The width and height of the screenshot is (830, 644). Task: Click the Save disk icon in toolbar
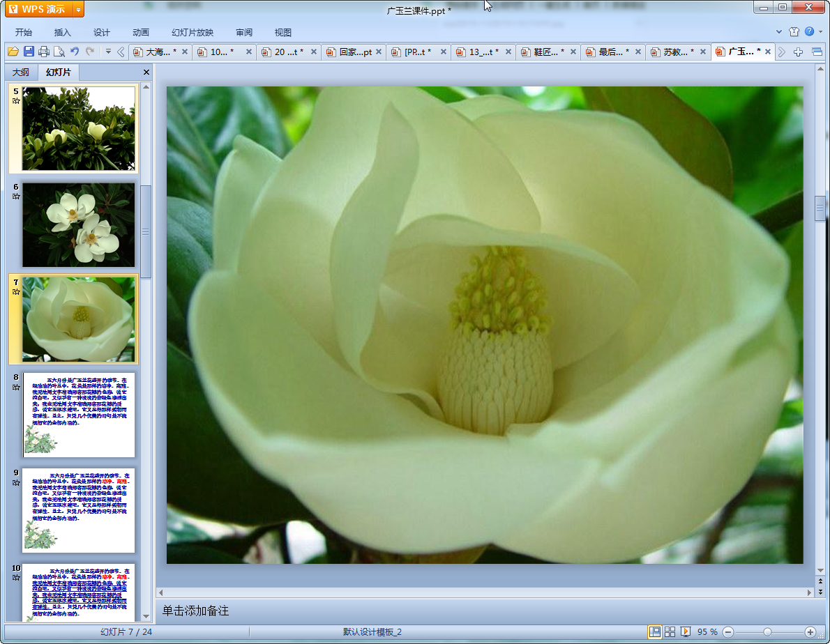29,52
